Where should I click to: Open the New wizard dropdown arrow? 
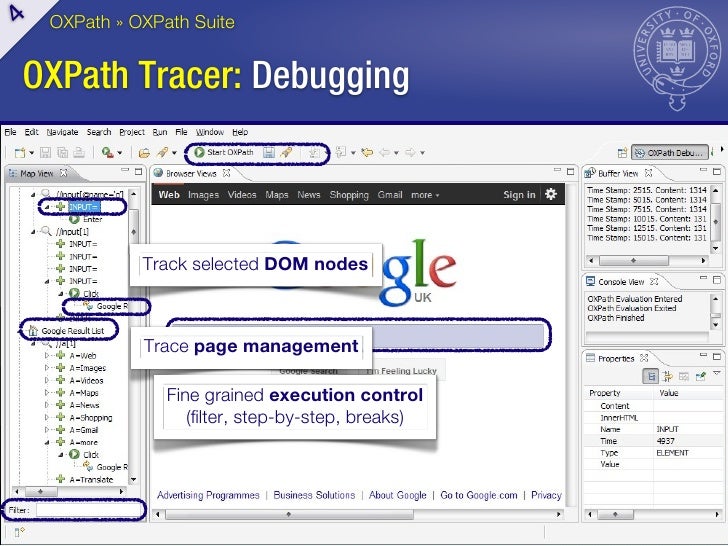[32, 153]
